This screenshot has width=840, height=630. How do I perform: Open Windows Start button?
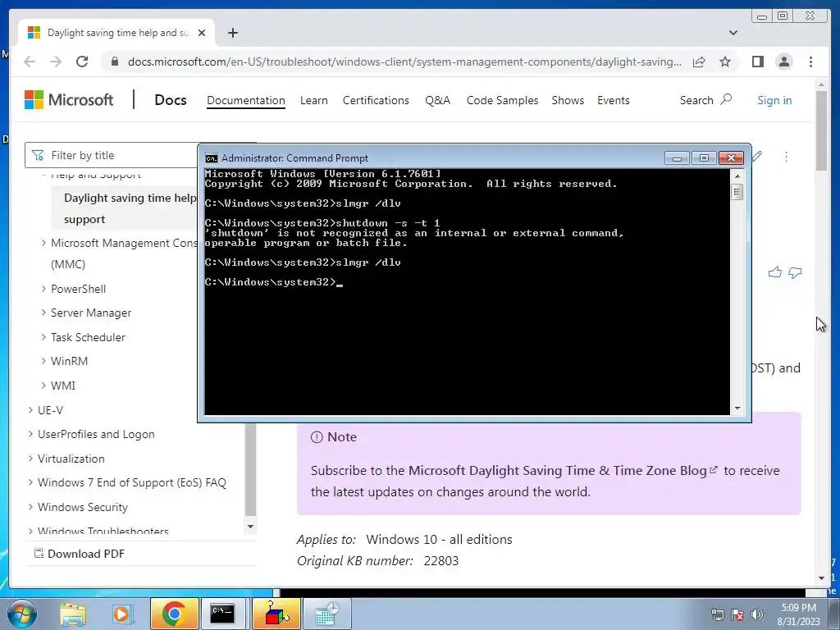[21, 614]
